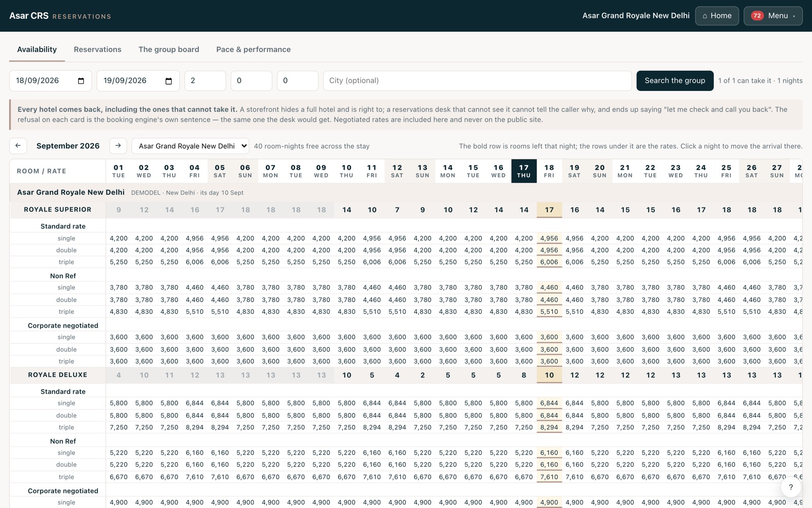
Task: Select night 01 TUE column header
Action: coord(119,171)
